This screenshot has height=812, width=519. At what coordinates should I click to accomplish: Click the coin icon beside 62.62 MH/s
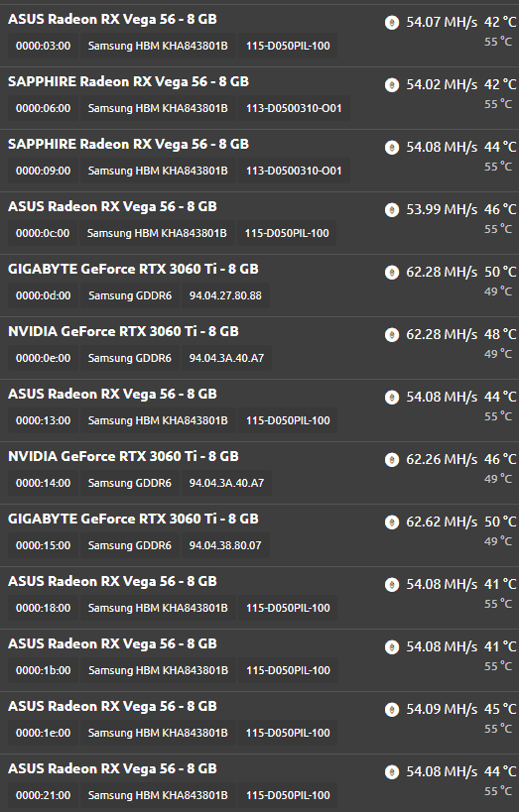click(392, 522)
